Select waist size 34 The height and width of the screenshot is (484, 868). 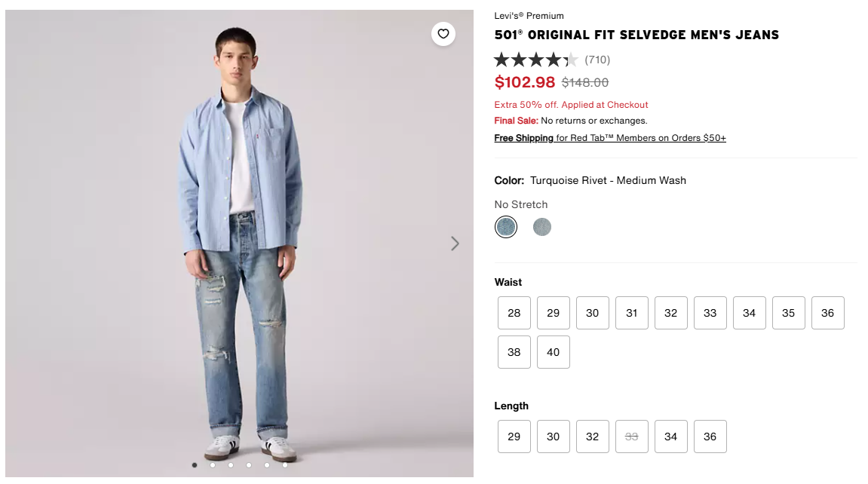coord(750,313)
